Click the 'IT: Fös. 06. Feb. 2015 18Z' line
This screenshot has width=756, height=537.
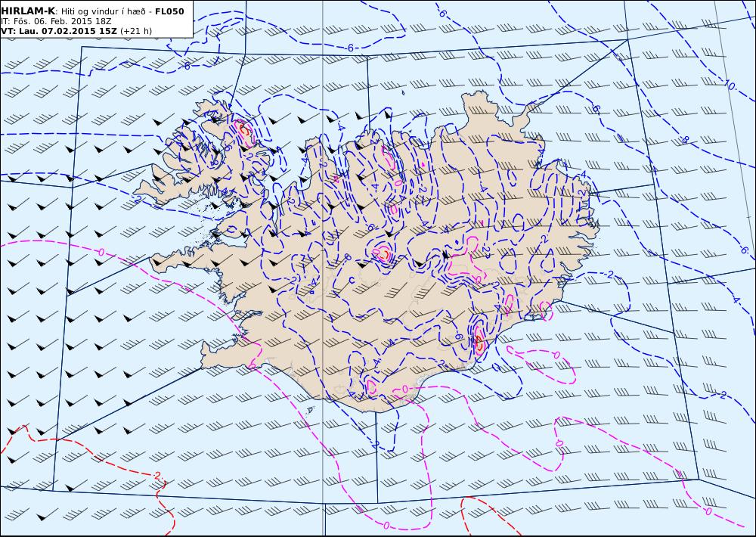[x=55, y=21]
